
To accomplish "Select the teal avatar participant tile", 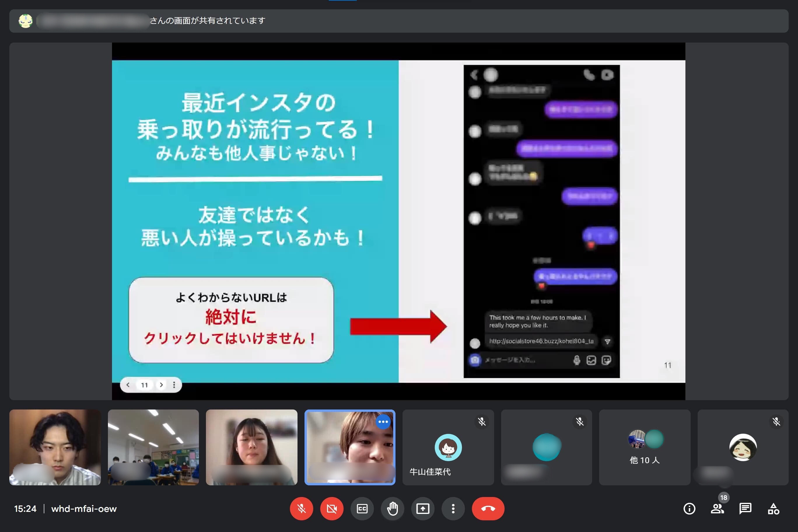I will click(546, 447).
